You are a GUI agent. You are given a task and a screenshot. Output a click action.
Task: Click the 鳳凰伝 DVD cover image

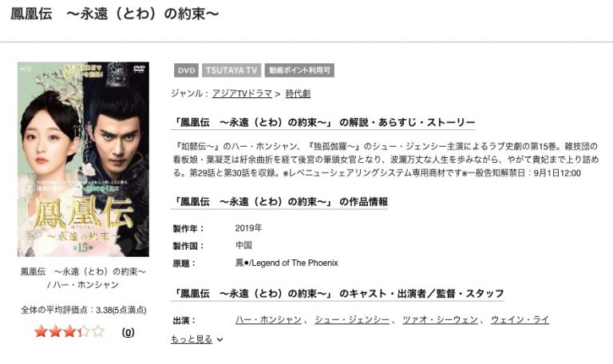point(83,159)
